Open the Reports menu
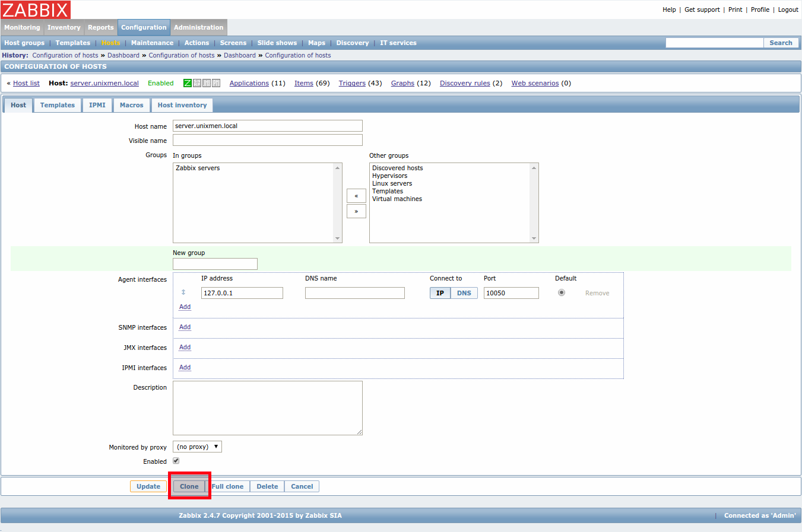This screenshot has height=532, width=802. coord(101,27)
